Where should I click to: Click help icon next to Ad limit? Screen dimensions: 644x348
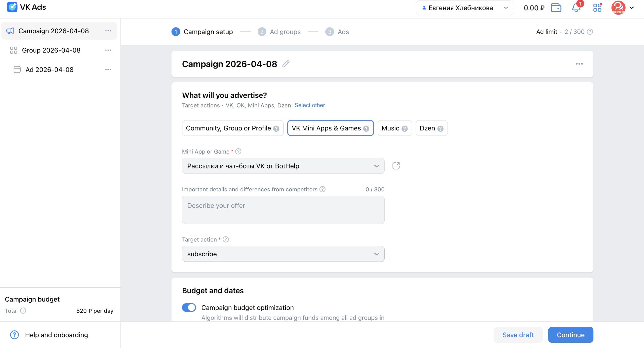tap(590, 32)
